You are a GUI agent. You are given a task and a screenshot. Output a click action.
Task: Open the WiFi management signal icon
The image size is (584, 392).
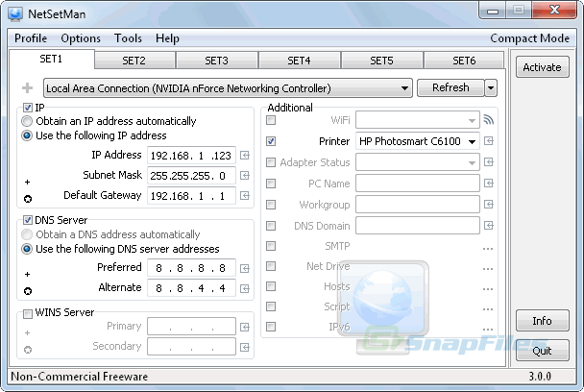click(x=488, y=119)
